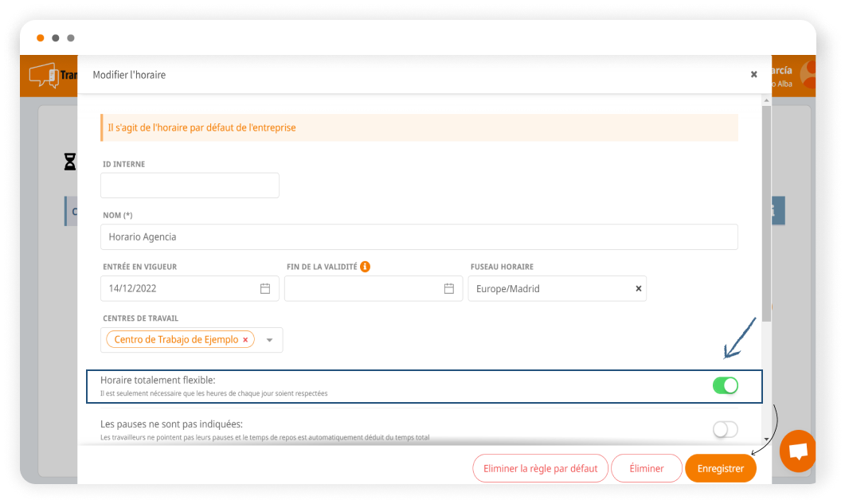Click the user avatar in header
The height and width of the screenshot is (504, 845).
point(809,74)
